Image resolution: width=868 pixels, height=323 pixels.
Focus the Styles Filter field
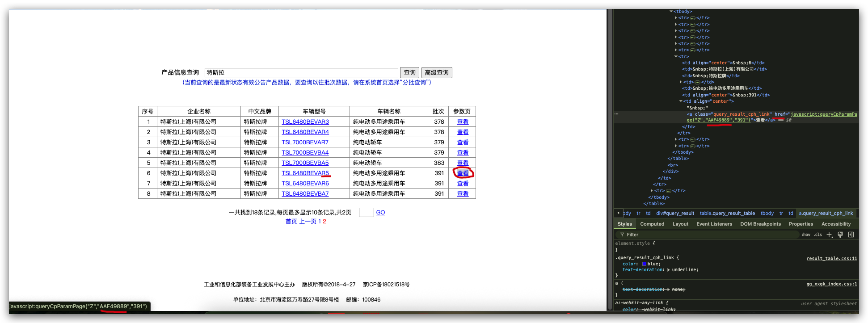pos(708,235)
